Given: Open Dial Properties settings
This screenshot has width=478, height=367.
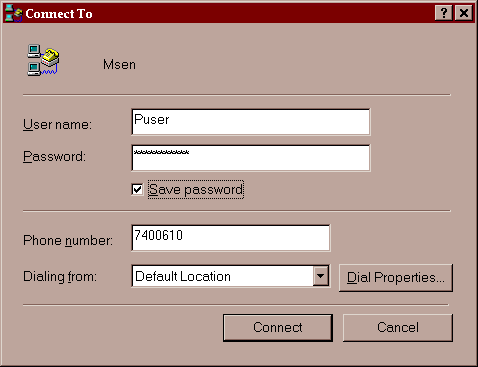Looking at the screenshot, I should tap(396, 278).
